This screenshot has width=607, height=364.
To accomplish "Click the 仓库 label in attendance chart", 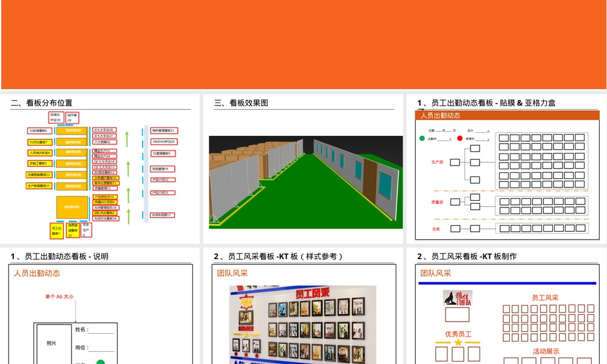I will tap(436, 229).
